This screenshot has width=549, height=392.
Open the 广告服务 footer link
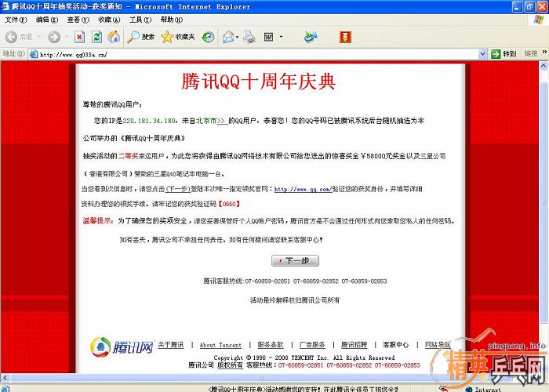(312, 345)
